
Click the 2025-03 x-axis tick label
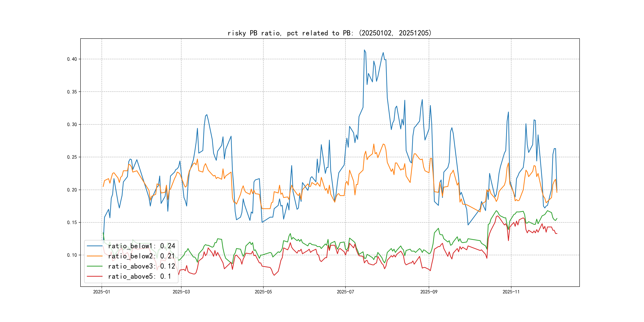point(181,292)
